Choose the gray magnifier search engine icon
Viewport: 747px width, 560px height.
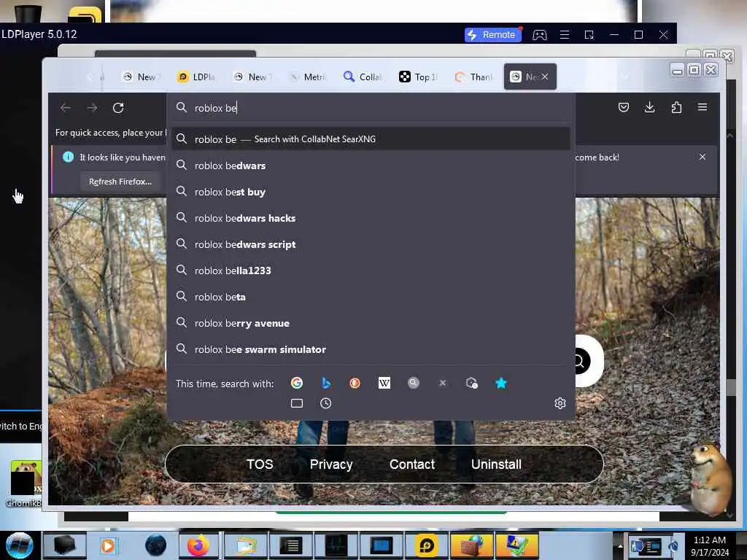(x=414, y=383)
